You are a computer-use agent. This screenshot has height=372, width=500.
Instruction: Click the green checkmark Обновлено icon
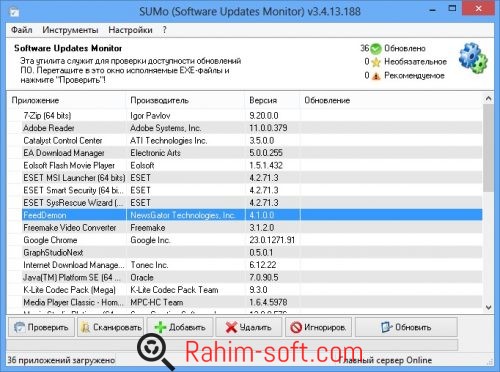pyautogui.click(x=376, y=49)
